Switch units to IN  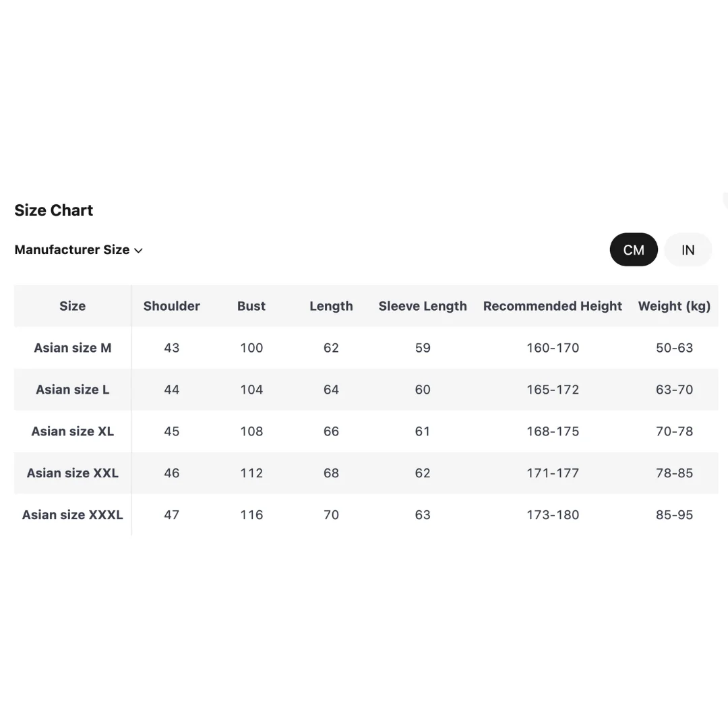coord(688,250)
